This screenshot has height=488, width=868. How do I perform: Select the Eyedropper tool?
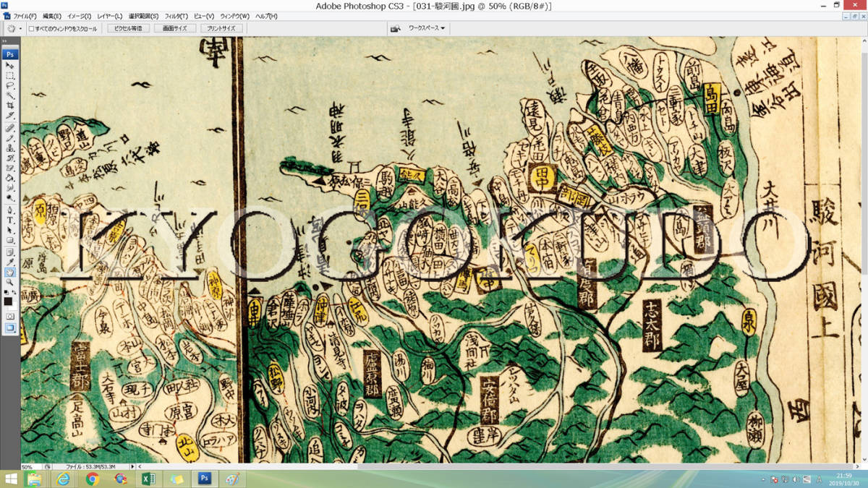pos(10,262)
